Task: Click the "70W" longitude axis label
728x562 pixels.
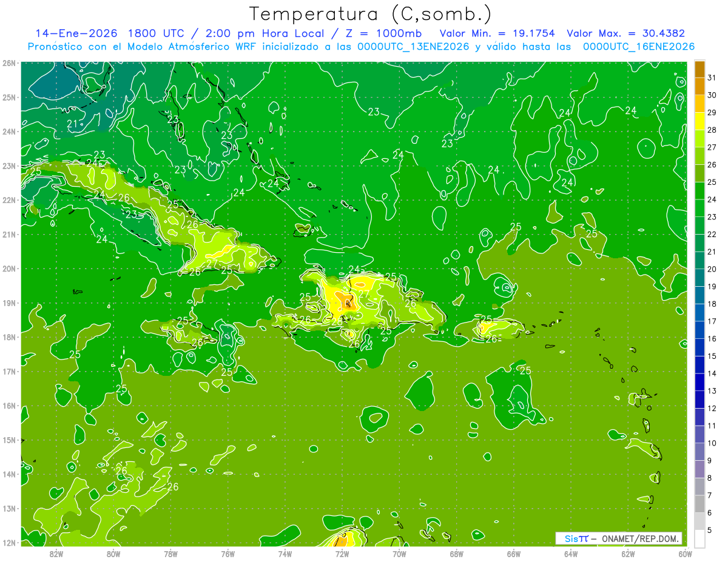Action: 399,553
